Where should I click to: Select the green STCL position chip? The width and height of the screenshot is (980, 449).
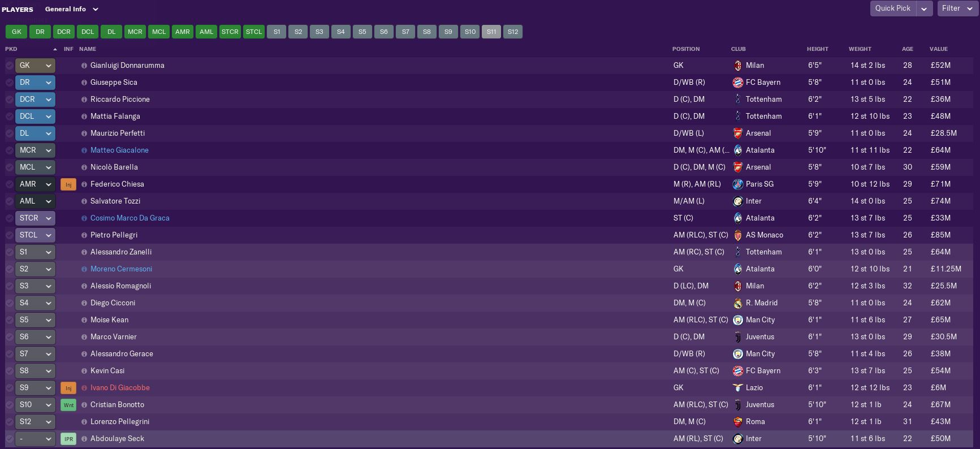[x=254, y=32]
